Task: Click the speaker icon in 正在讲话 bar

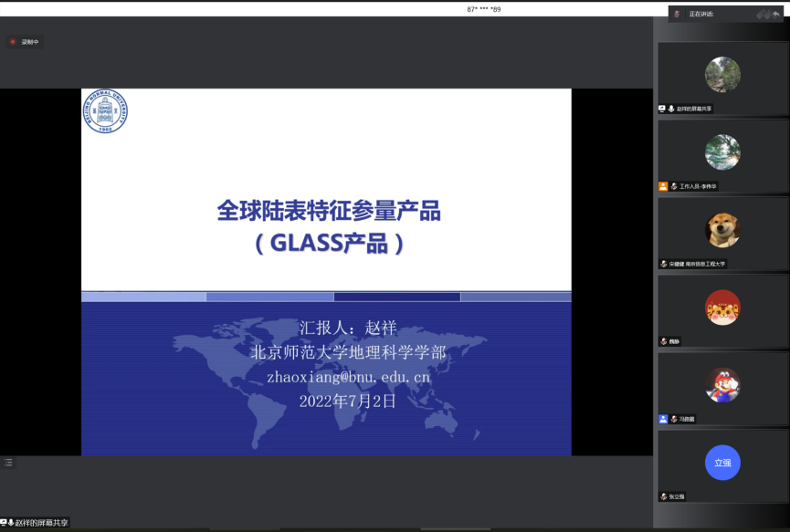Action: tap(677, 14)
